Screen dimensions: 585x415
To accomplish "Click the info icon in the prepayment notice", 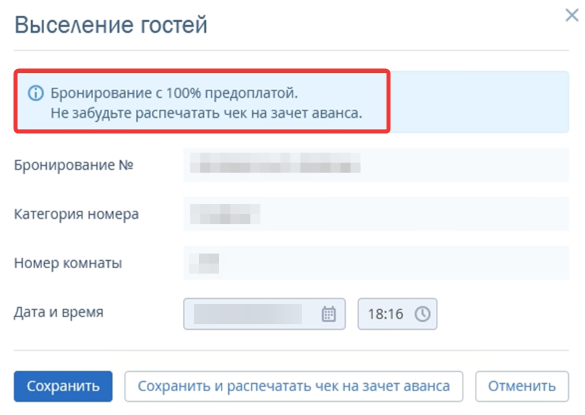I will click(36, 93).
